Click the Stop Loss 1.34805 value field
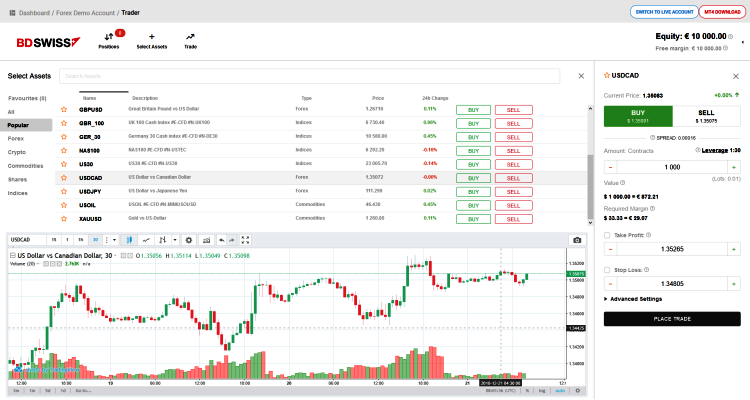This screenshot has width=750, height=400. [x=672, y=284]
